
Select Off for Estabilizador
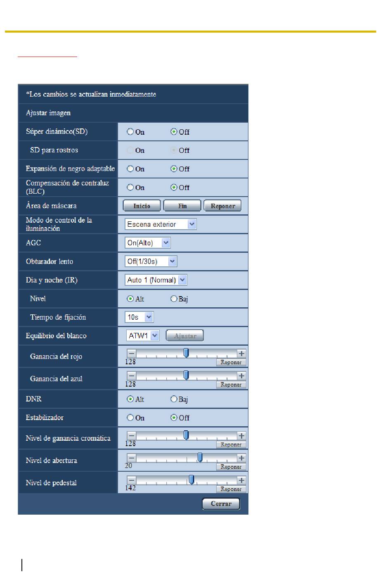[x=174, y=418]
